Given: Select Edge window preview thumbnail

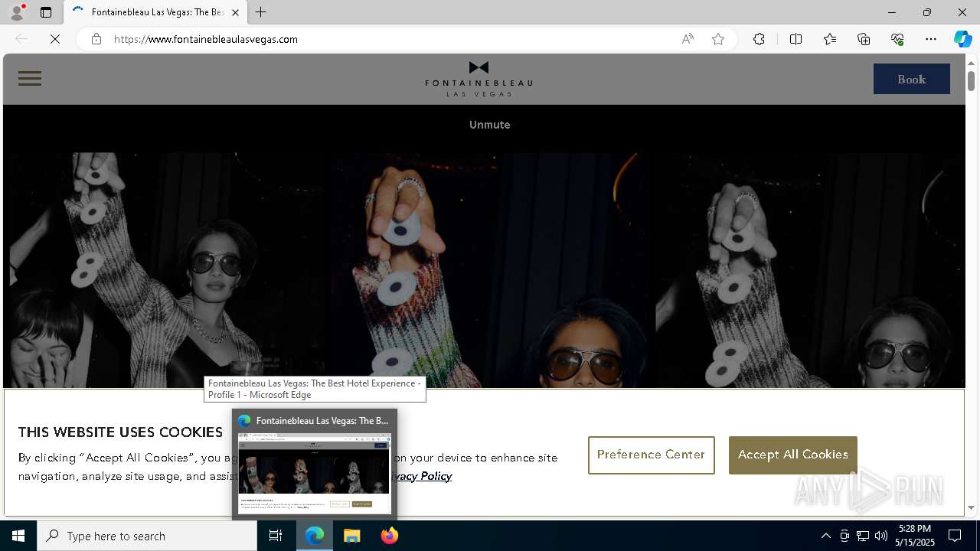Looking at the screenshot, I should click(315, 473).
